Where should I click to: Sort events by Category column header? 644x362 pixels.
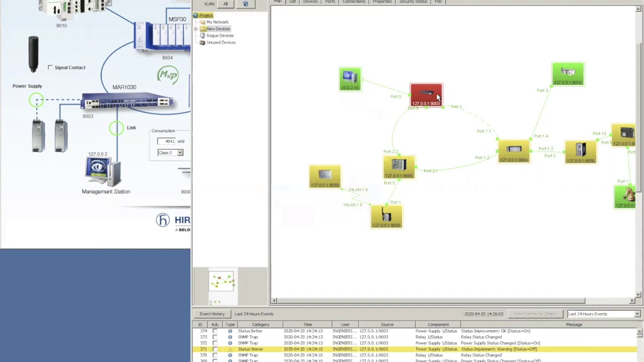(x=261, y=325)
